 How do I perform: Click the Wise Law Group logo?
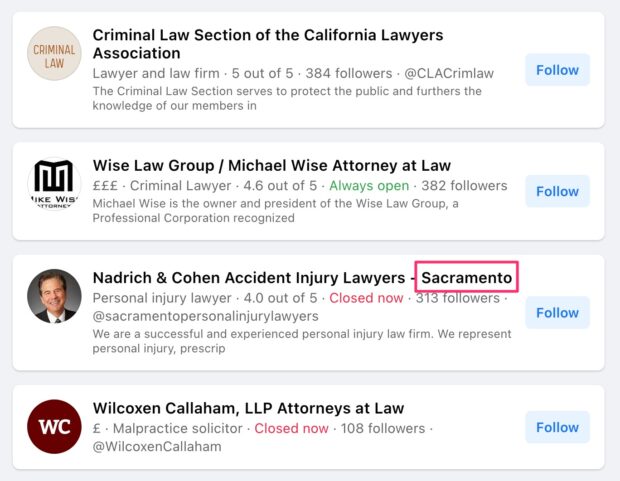[54, 185]
